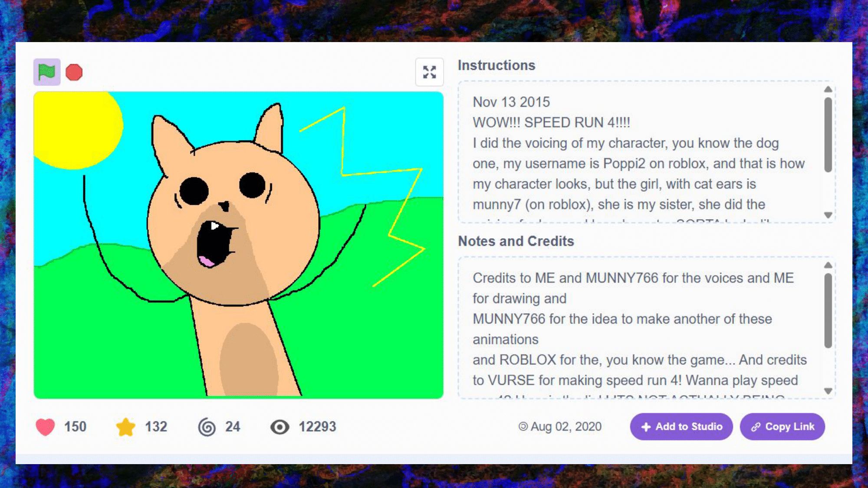View remixes via the spiral icon
The height and width of the screenshot is (488, 868).
click(207, 427)
